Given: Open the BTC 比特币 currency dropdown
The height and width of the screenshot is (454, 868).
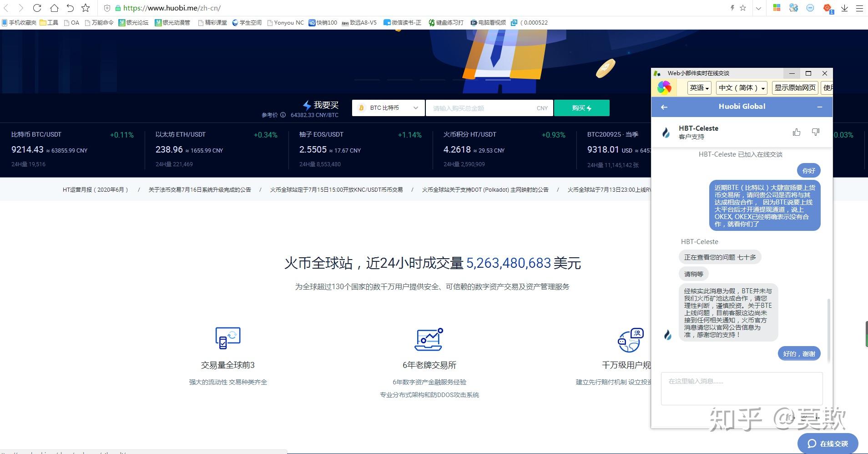Looking at the screenshot, I should (x=389, y=108).
